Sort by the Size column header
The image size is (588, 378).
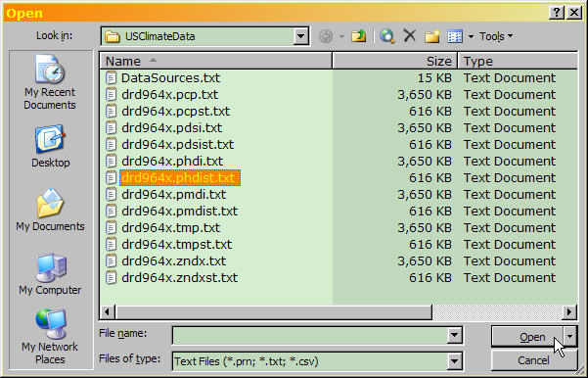pos(395,61)
